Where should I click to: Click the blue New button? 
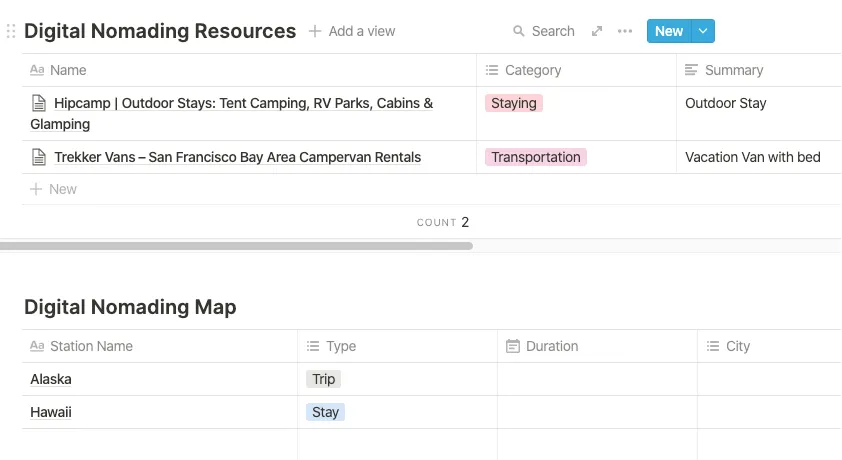click(668, 31)
